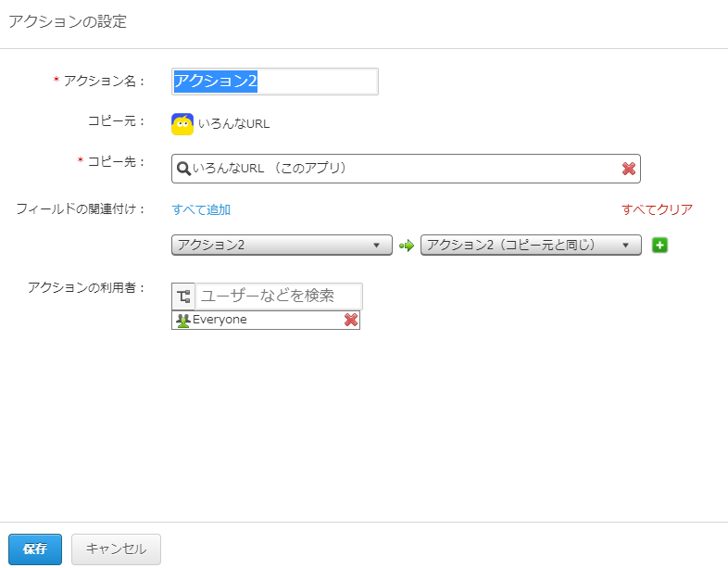Open the source field アクション2 dropdown

[282, 245]
